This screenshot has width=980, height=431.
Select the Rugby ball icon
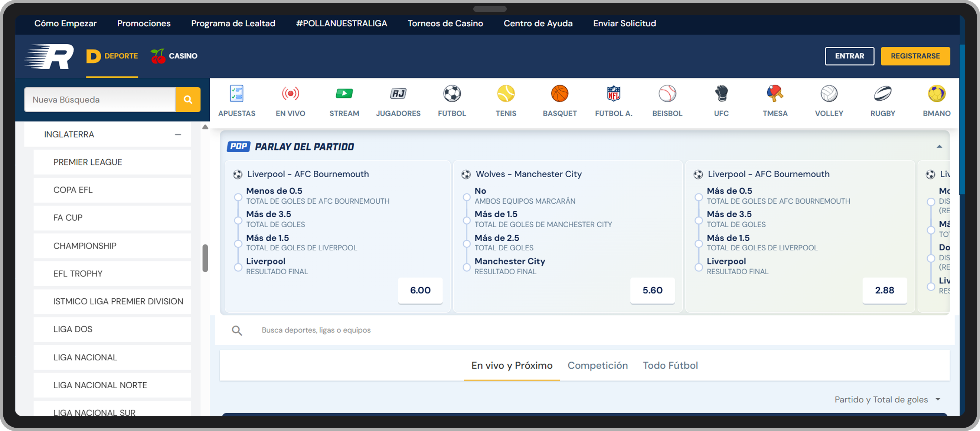point(883,94)
